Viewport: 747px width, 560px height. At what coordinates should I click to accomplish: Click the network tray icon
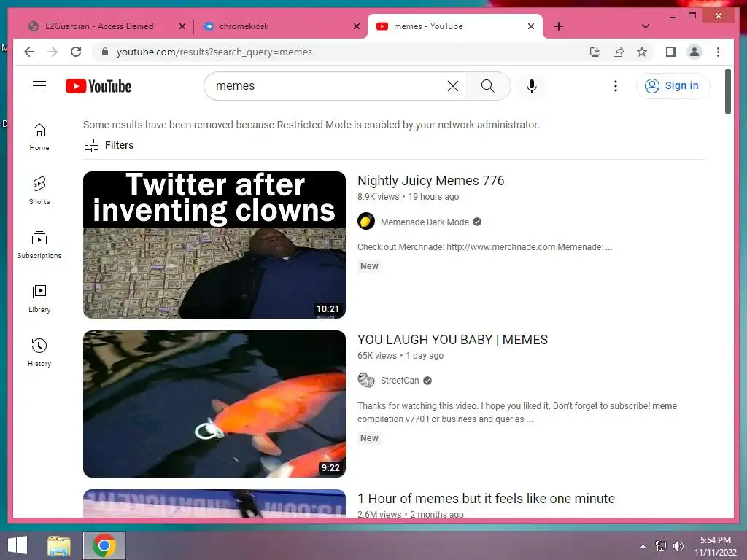tap(660, 546)
